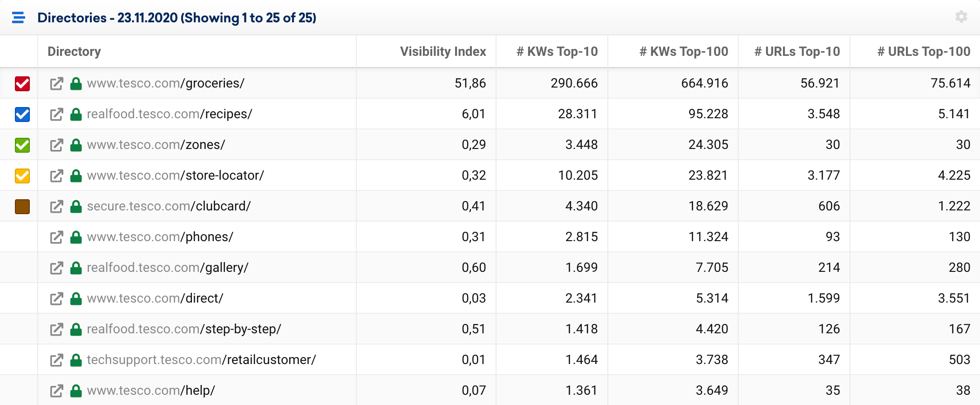The height and width of the screenshot is (405, 980).
Task: Click external link icon for retailcustomer row
Action: click(x=56, y=360)
